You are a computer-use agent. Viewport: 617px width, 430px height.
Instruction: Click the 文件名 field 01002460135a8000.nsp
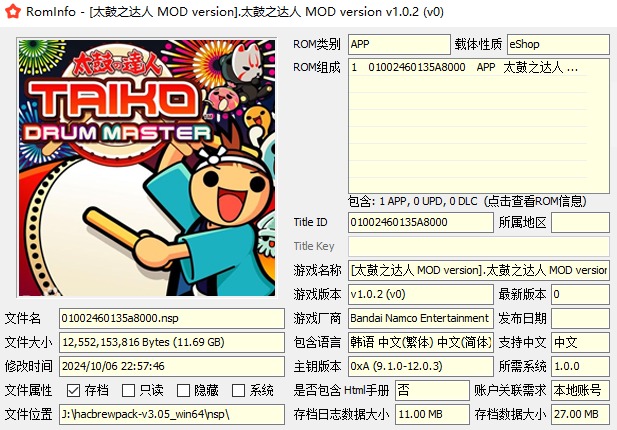tap(172, 318)
